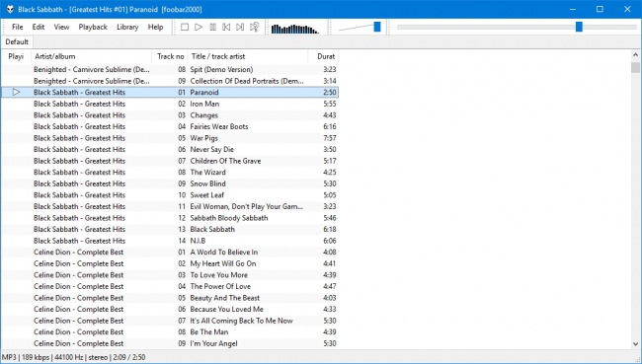Image resolution: width=642 pixels, height=364 pixels.
Task: Pause playback with the Pause button
Action: (x=212, y=27)
